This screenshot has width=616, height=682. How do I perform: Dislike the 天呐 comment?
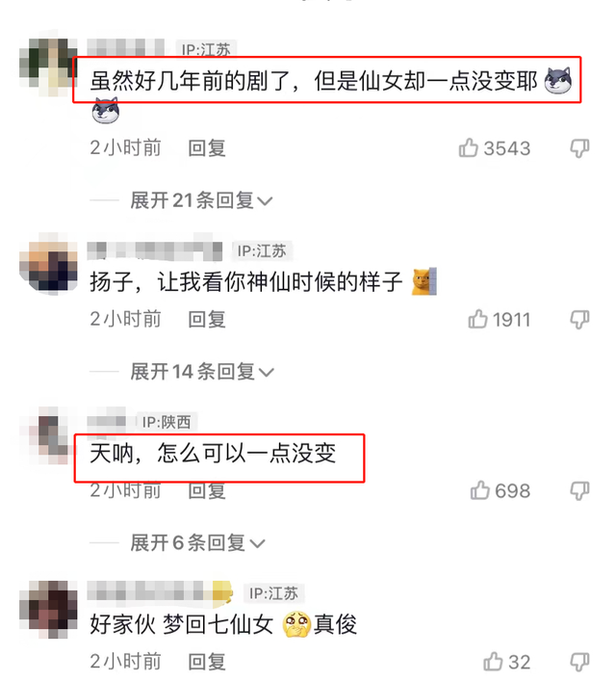click(579, 491)
